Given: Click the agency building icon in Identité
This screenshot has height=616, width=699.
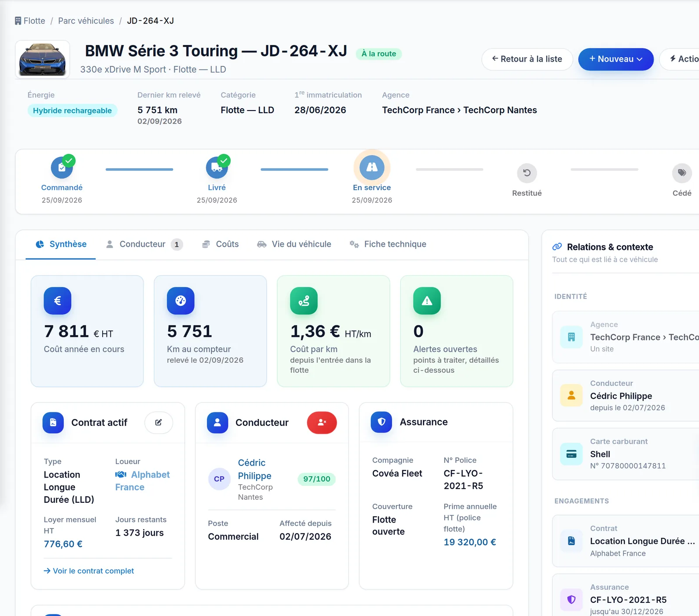Looking at the screenshot, I should [x=571, y=337].
